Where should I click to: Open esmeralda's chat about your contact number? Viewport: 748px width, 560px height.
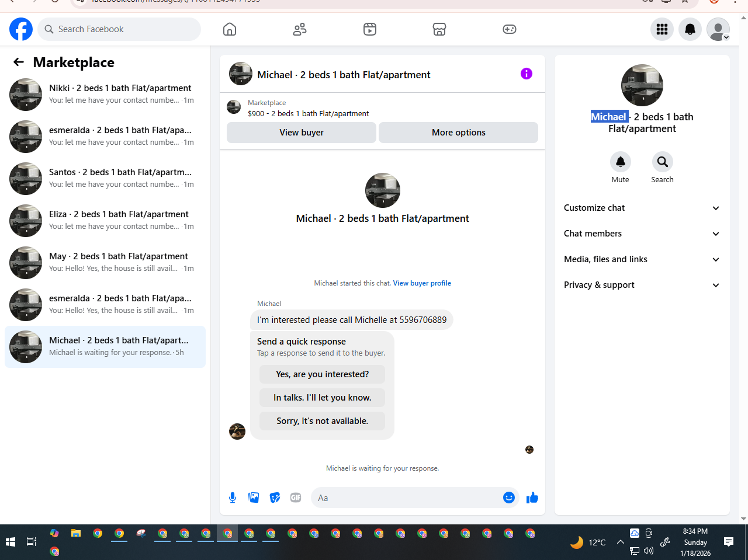(x=105, y=137)
